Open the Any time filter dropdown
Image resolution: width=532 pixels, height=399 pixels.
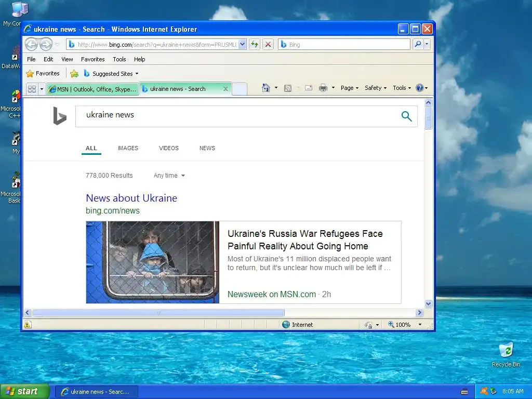(169, 176)
